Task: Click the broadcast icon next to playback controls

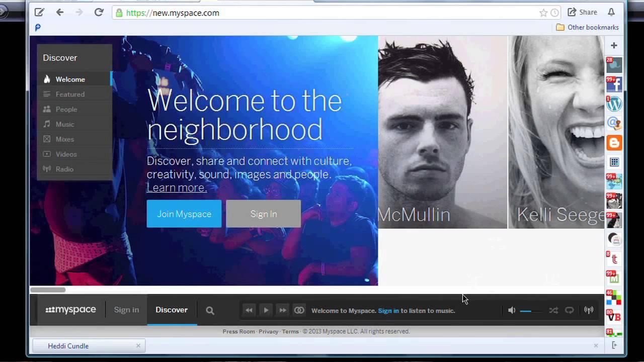Action: click(x=299, y=310)
